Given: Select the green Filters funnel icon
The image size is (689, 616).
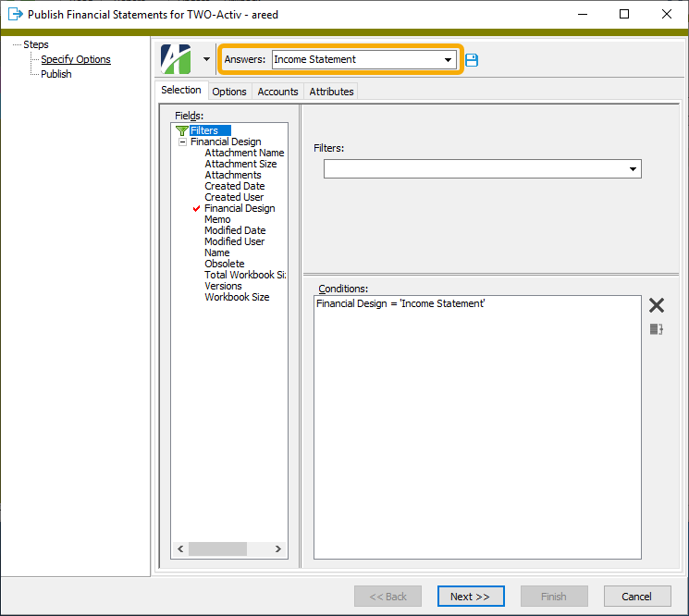Looking at the screenshot, I should [x=181, y=130].
